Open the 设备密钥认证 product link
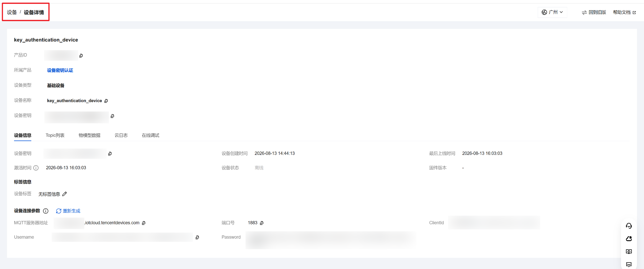This screenshot has width=644, height=269. coord(60,70)
